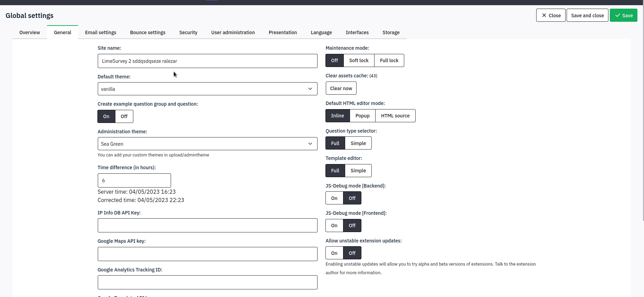
Task: Open the Default theme dropdown
Action: (207, 89)
